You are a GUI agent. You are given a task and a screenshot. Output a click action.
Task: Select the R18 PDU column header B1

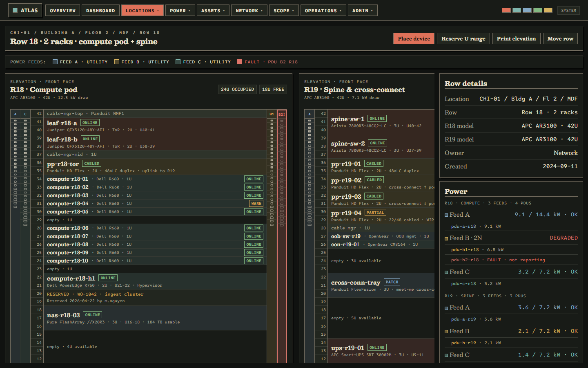(x=272, y=114)
